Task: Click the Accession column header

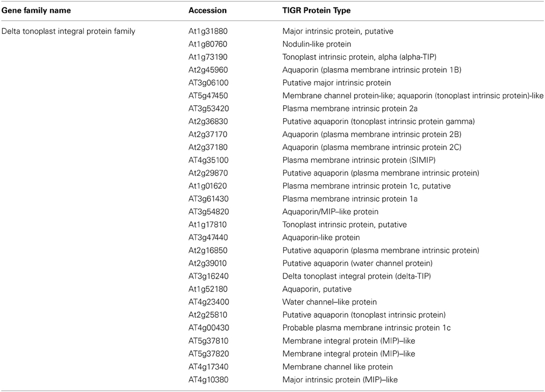Action: pyautogui.click(x=207, y=10)
